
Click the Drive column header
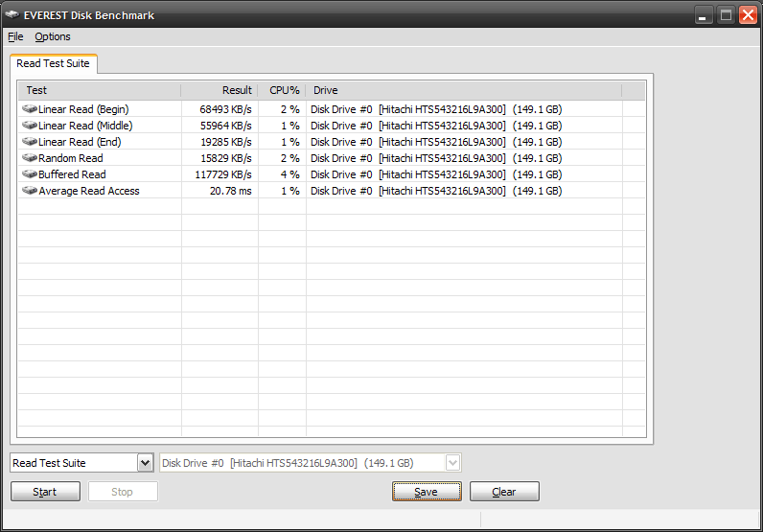[464, 90]
